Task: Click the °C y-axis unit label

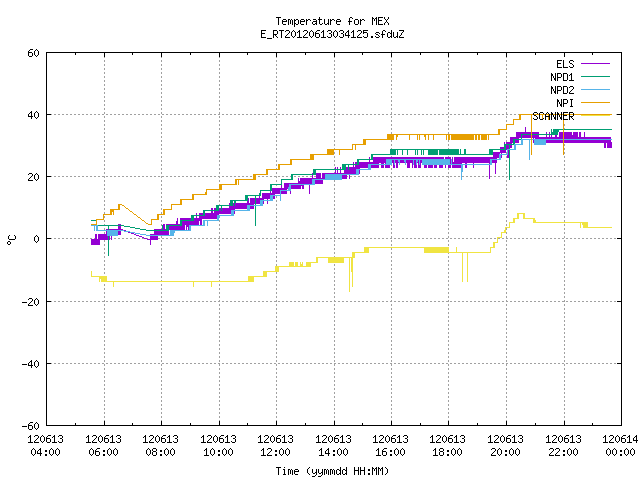Action: pyautogui.click(x=11, y=240)
